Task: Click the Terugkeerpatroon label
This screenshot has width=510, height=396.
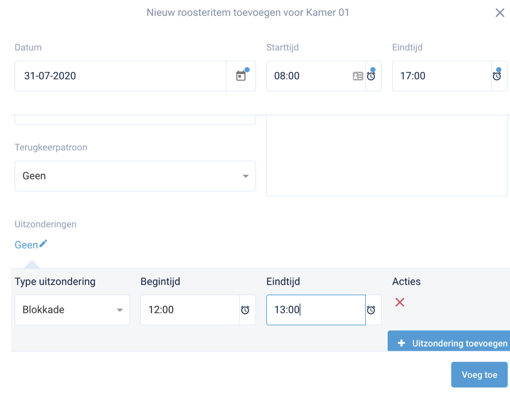Action: [51, 147]
